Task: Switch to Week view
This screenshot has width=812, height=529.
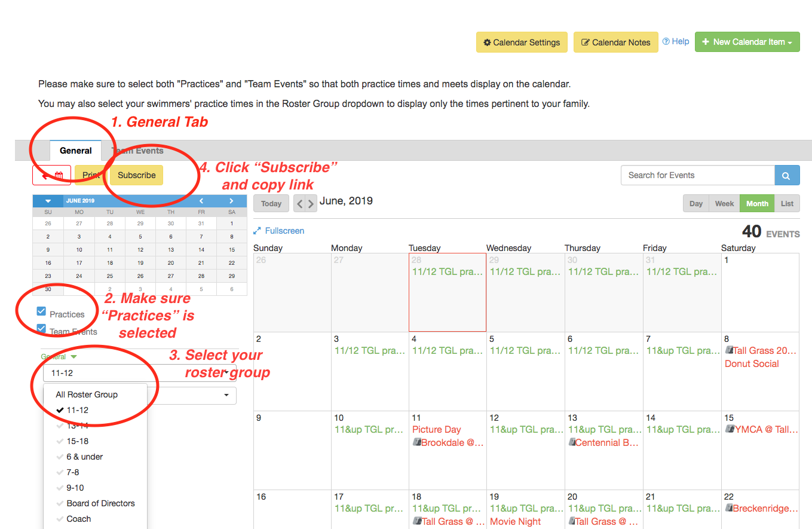Action: (724, 204)
